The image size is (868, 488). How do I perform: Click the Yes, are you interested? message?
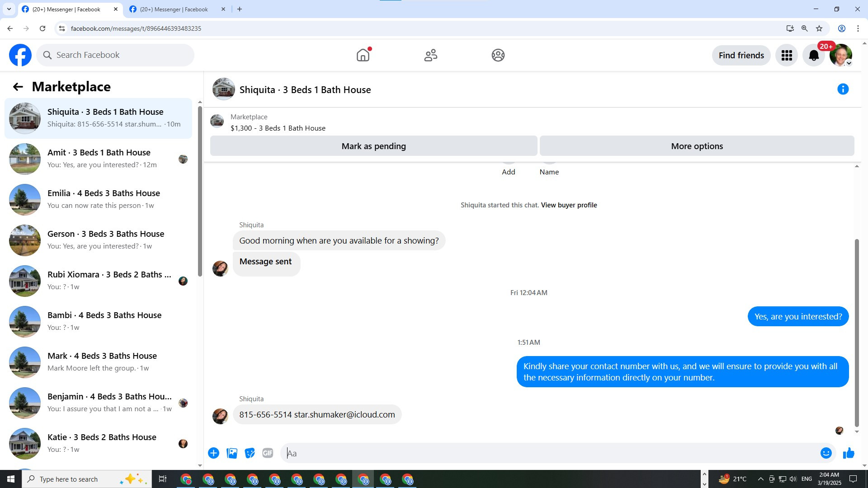click(798, 317)
